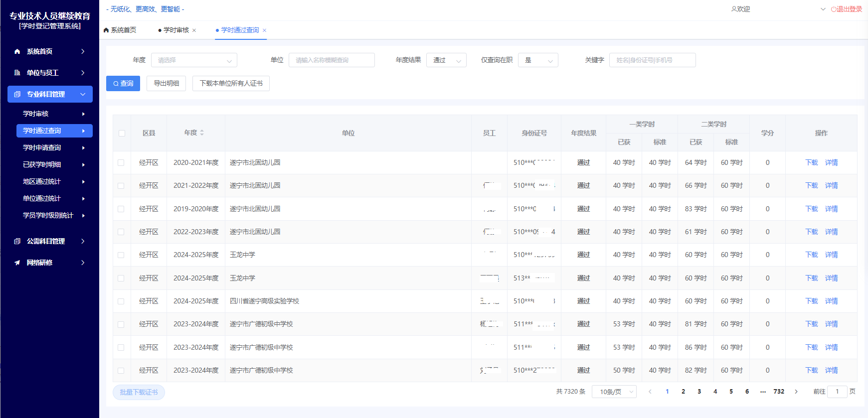Open 已获学时明细 in the sidebar
The height and width of the screenshot is (418, 868).
click(54, 164)
